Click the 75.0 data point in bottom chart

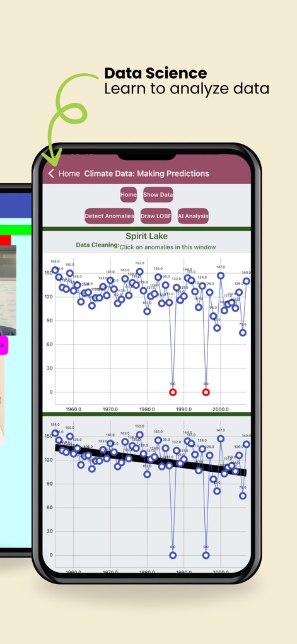tap(243, 496)
